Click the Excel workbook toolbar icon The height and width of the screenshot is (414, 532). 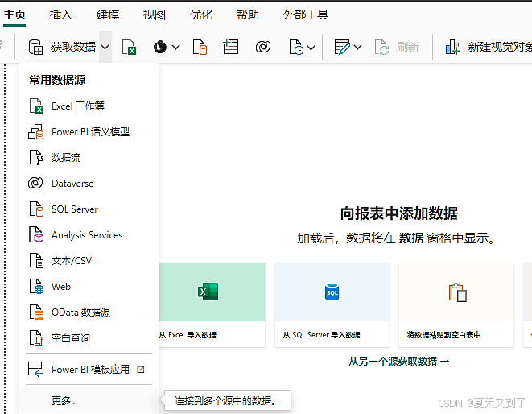pyautogui.click(x=130, y=47)
